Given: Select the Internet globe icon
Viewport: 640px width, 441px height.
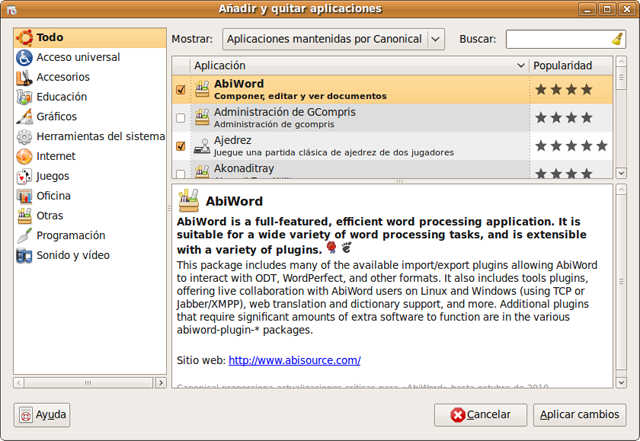Looking at the screenshot, I should tap(25, 156).
